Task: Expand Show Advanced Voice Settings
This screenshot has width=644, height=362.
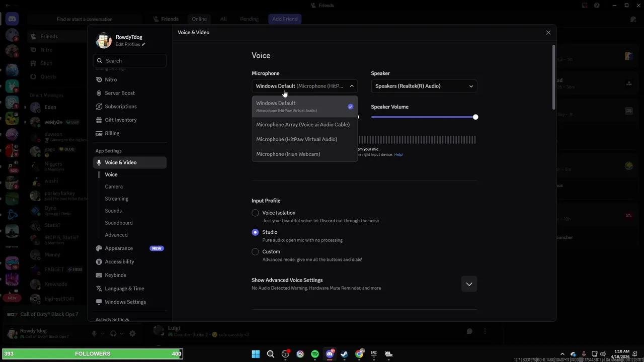Action: click(x=469, y=284)
